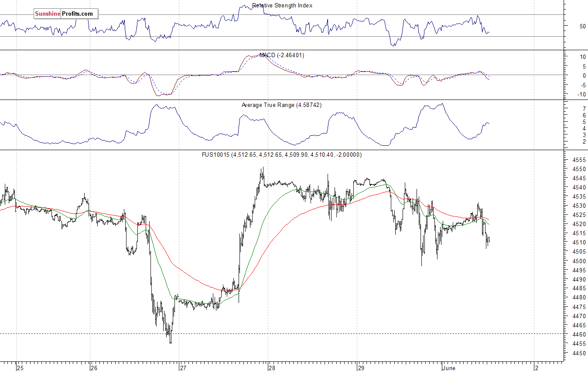
Task: Click the 4555 price axis label
Action: (x=578, y=160)
